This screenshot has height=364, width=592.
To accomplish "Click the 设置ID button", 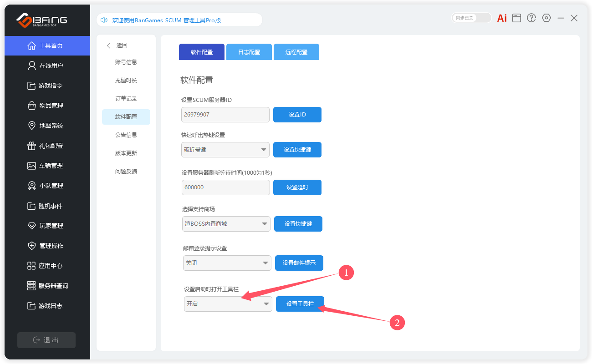I will (297, 115).
